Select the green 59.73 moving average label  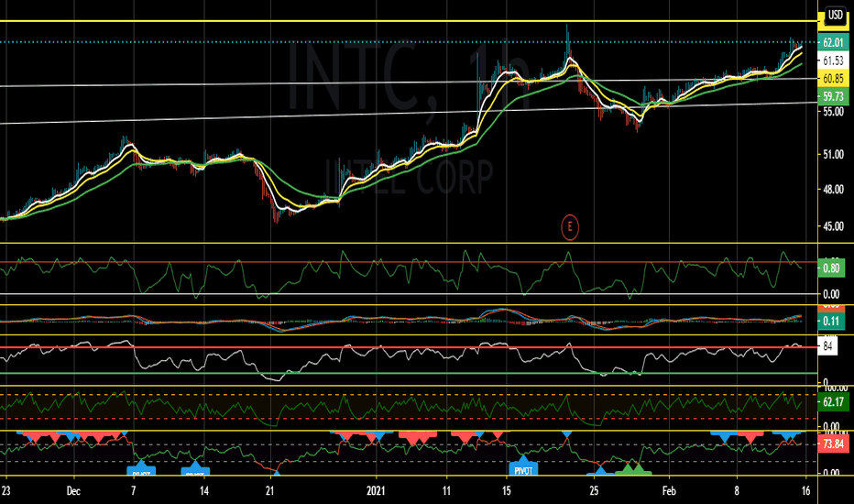[x=833, y=96]
